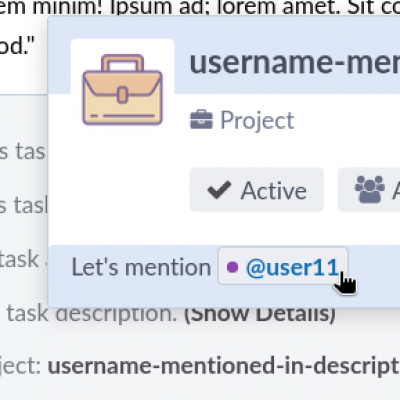Click the quoted text ending with od."
This screenshot has height=400, width=400.
(x=17, y=46)
